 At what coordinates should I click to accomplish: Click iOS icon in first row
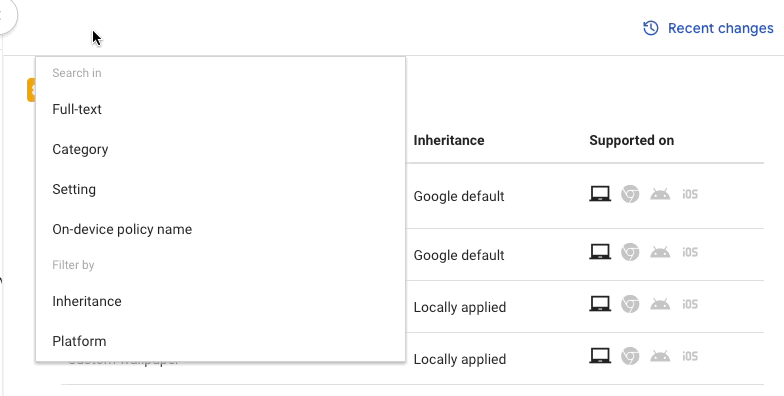point(690,194)
